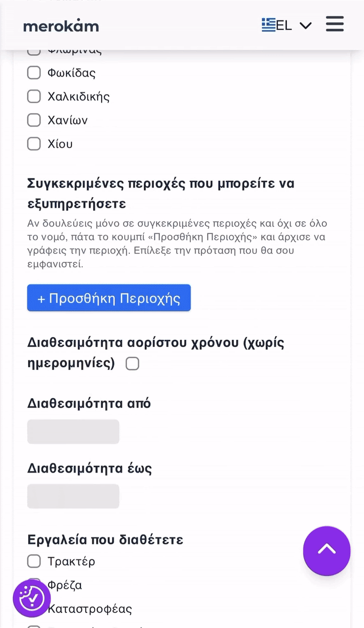Select the Χαλκιδικής region checkbox
Viewport: 364px width, 628px height.
34,96
